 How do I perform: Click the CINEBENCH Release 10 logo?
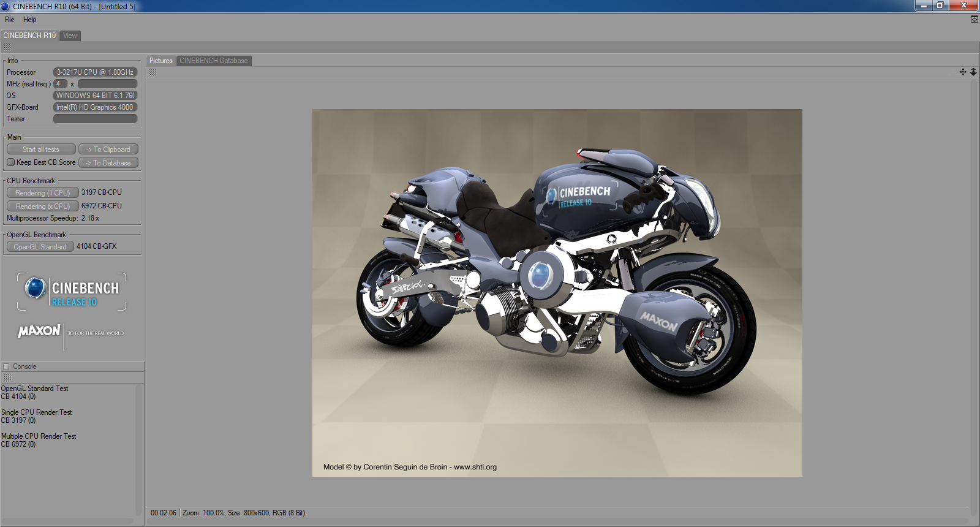[72, 292]
